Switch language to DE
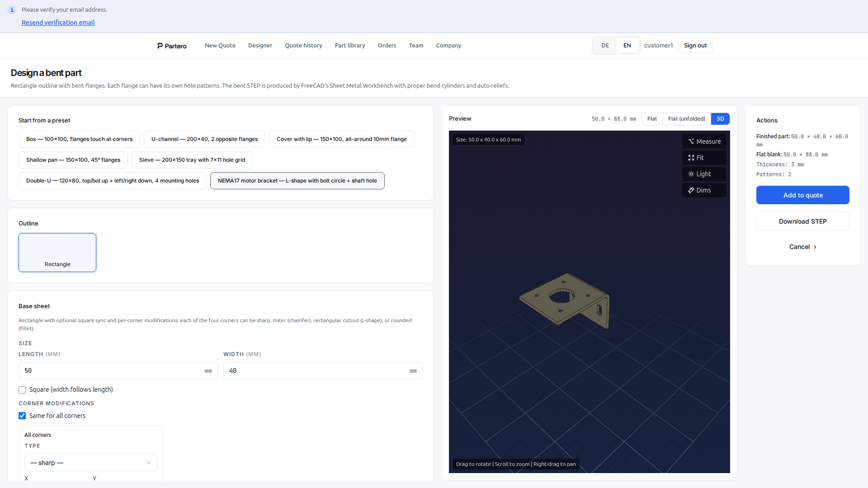The image size is (868, 488). (x=605, y=46)
